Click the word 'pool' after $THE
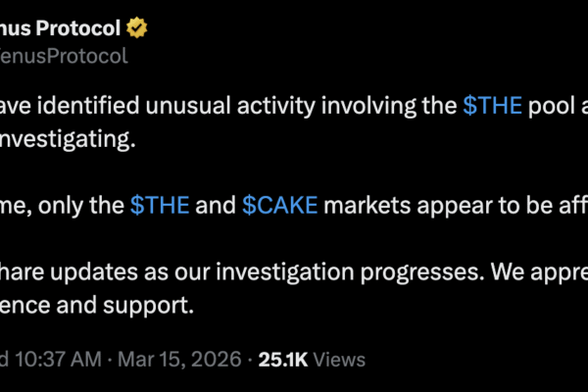This screenshot has height=392, width=588. click(x=551, y=106)
